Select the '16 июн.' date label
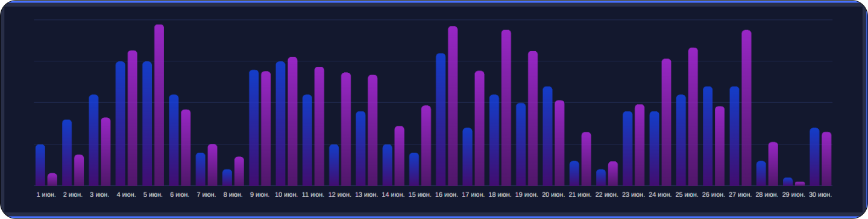The height and width of the screenshot is (219, 868). point(447,195)
